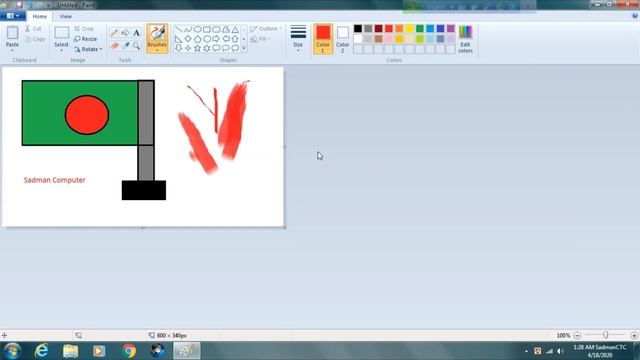Choose the Up arrow shape

click(235, 39)
